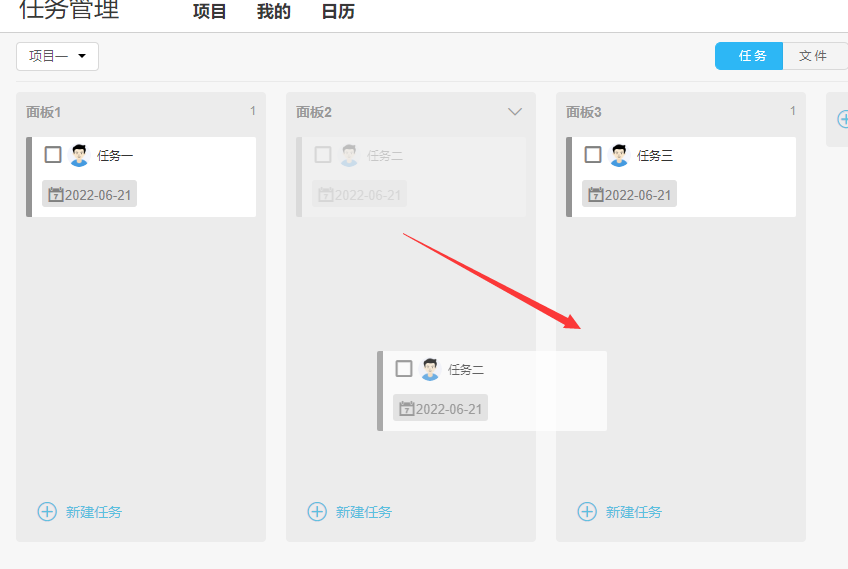Click plus icon in 面板2 新建任务

[x=317, y=512]
